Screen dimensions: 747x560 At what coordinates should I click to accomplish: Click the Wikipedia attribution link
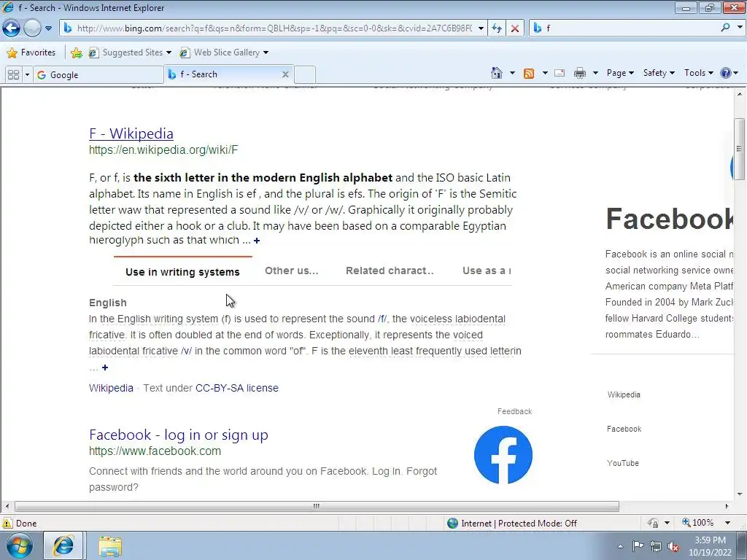click(x=111, y=388)
